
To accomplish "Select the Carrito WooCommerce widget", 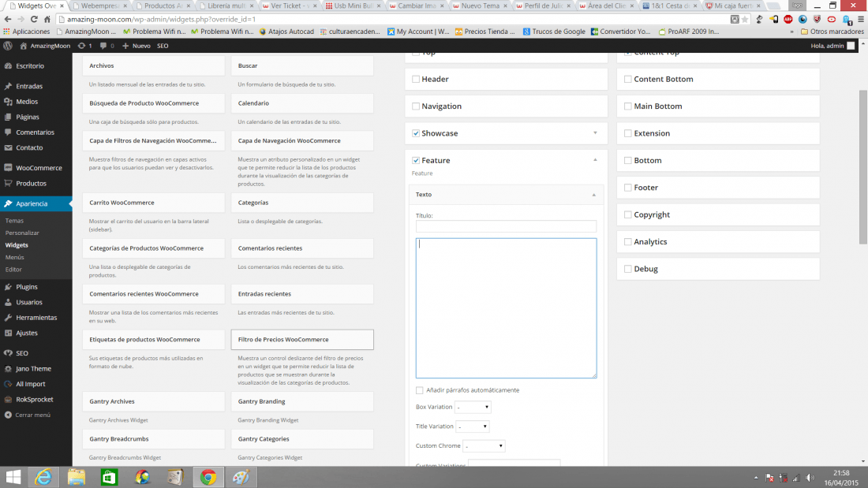I will tap(154, 203).
